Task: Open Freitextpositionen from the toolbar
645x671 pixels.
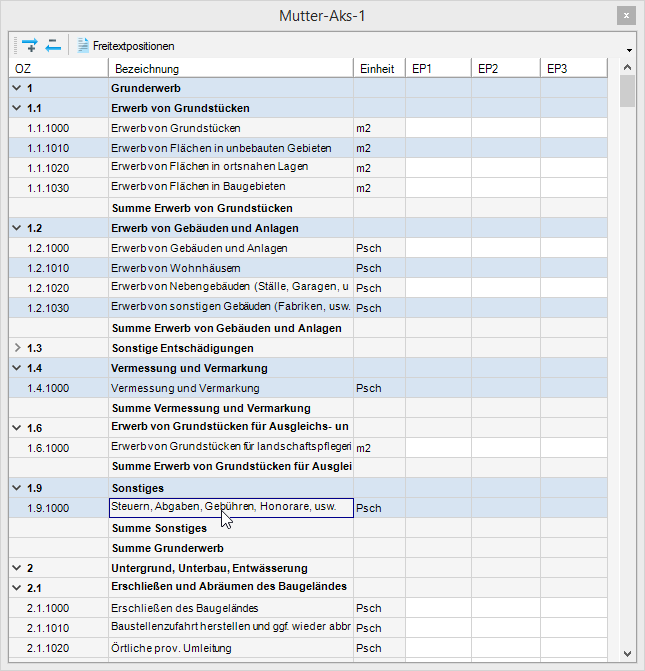Action: pyautogui.click(x=126, y=46)
